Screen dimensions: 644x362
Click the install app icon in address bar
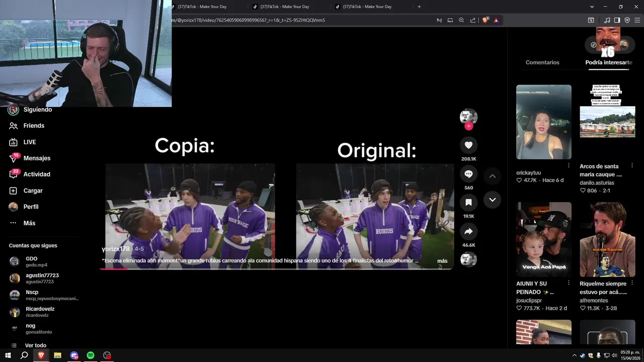[450, 20]
